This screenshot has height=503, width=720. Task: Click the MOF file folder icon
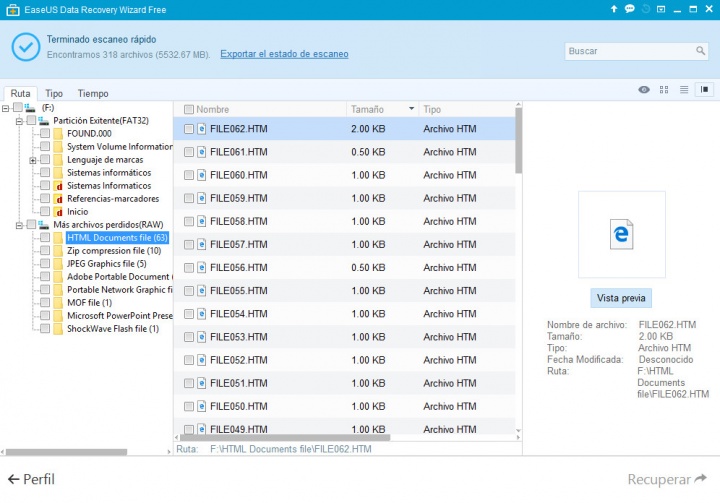coord(58,303)
